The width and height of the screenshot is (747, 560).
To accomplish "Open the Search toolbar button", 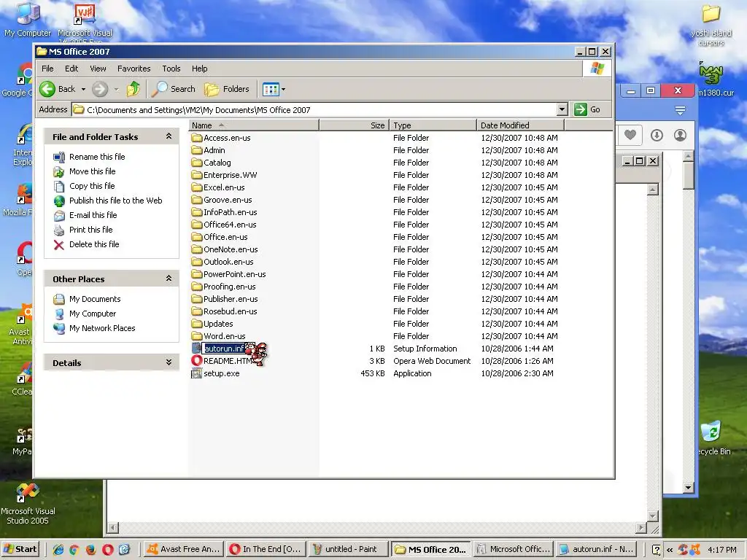I will (174, 89).
